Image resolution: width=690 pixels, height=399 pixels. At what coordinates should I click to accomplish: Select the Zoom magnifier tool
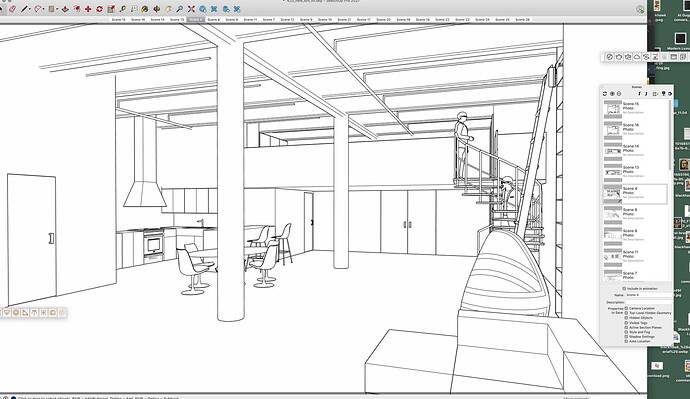click(x=180, y=9)
